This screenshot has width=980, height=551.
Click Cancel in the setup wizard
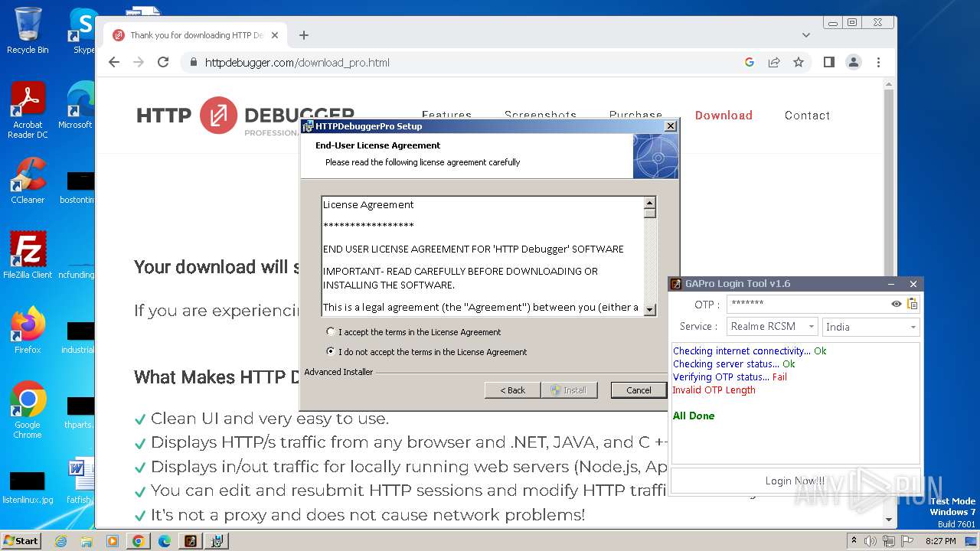pos(639,390)
